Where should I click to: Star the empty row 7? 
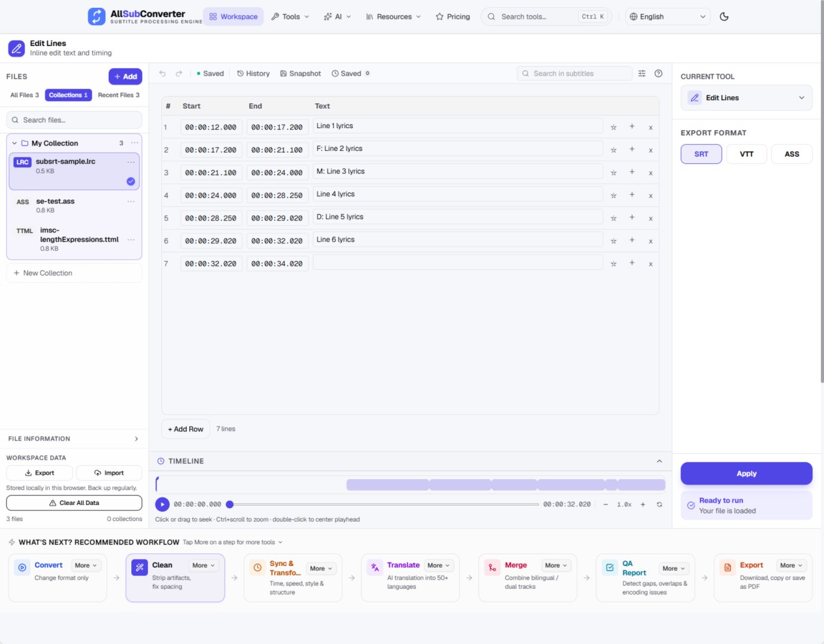tap(613, 264)
